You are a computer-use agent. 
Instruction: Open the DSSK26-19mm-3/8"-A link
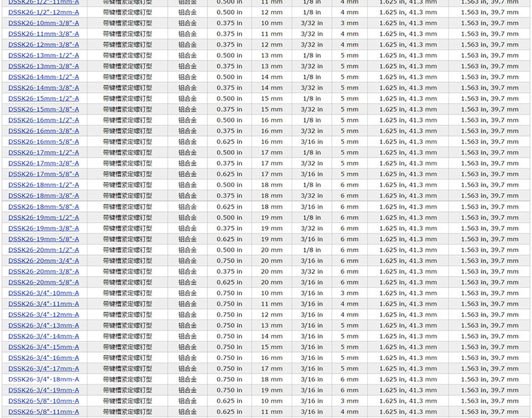point(43,228)
